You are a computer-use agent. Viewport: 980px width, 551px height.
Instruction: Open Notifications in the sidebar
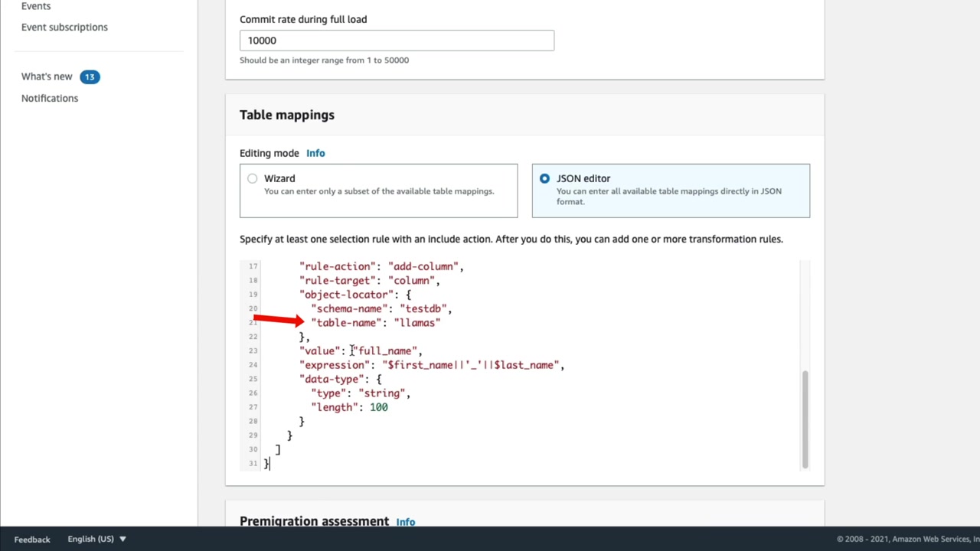point(50,98)
